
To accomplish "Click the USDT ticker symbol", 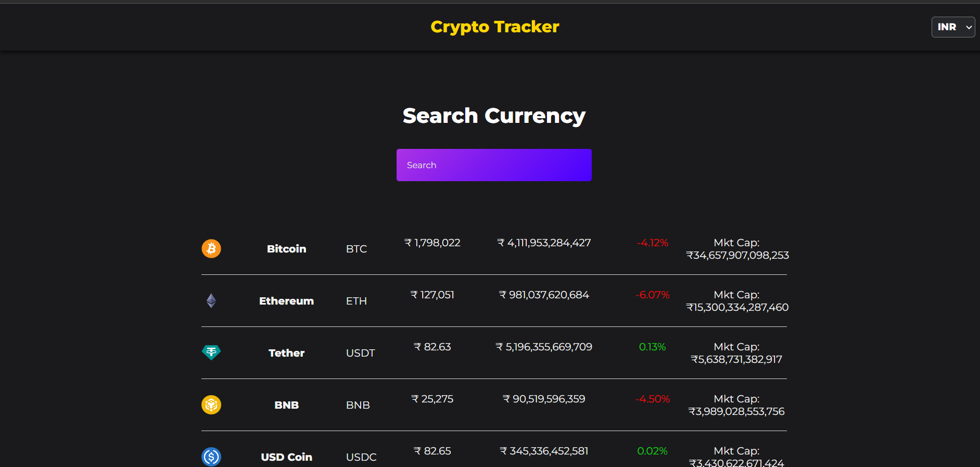I will [x=360, y=353].
